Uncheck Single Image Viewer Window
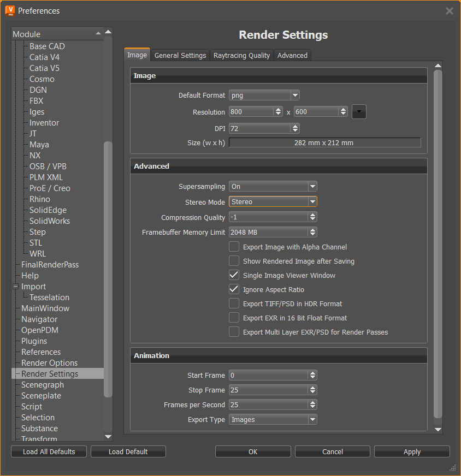461x476 pixels. (x=234, y=275)
